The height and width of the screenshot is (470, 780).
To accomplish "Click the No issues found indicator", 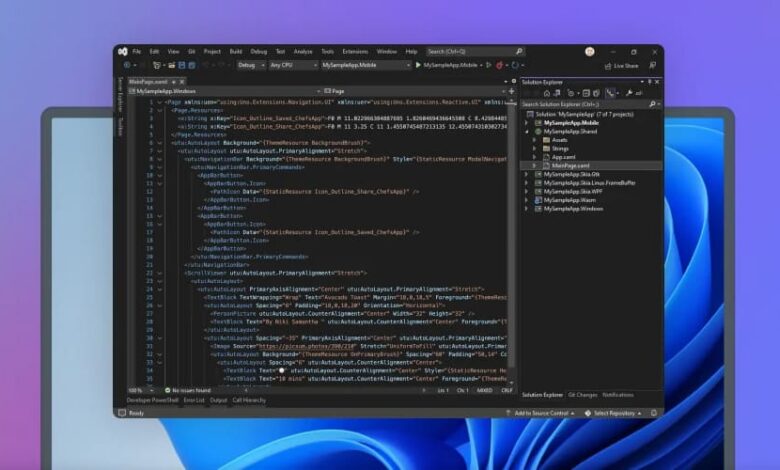I will (188, 390).
